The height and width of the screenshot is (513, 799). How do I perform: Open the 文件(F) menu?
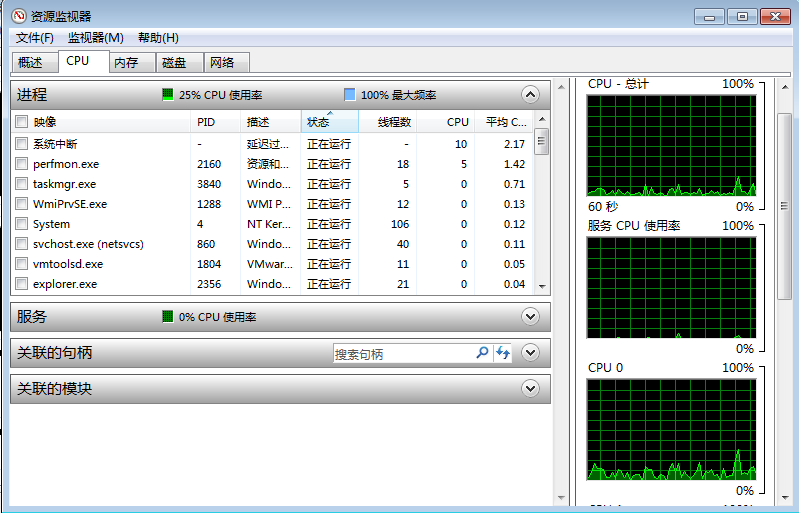pyautogui.click(x=35, y=38)
